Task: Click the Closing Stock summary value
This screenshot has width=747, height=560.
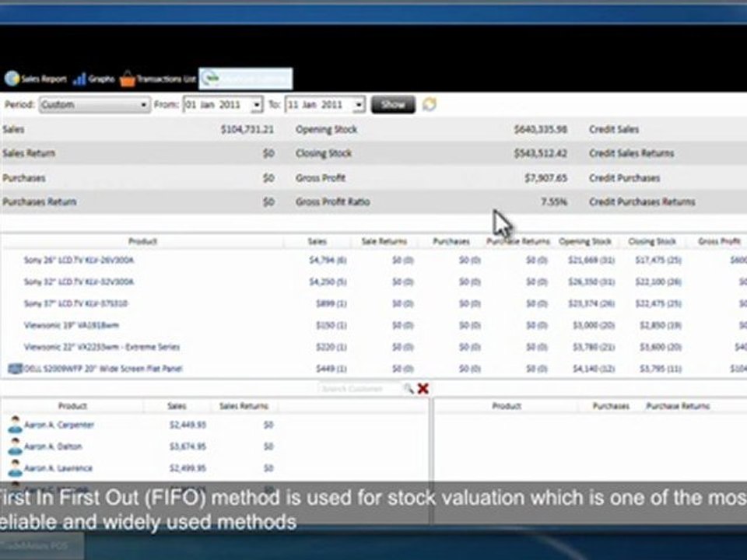Action: coord(540,153)
